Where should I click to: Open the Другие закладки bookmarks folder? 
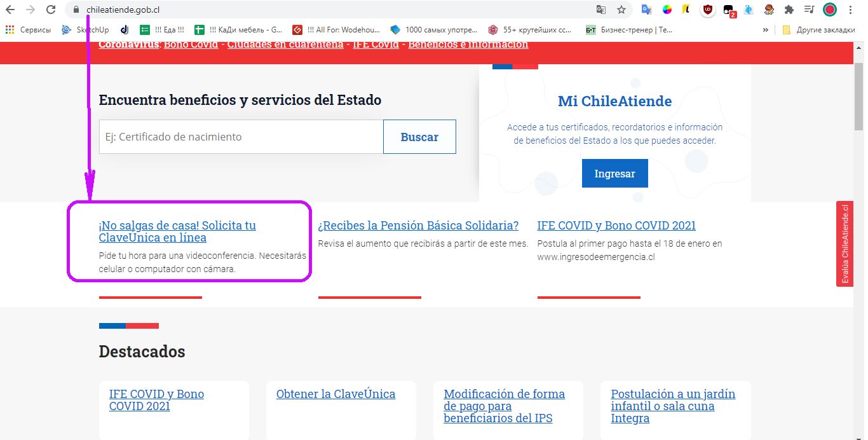tap(818, 30)
